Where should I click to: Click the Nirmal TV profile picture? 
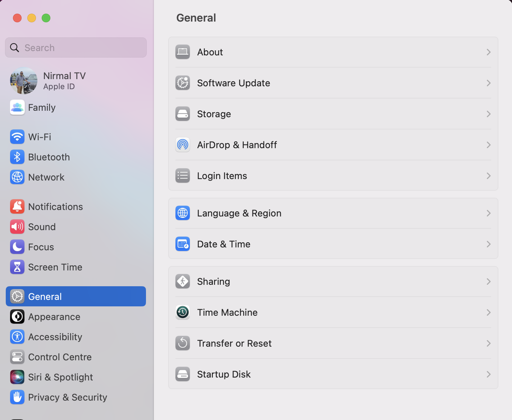(x=24, y=81)
